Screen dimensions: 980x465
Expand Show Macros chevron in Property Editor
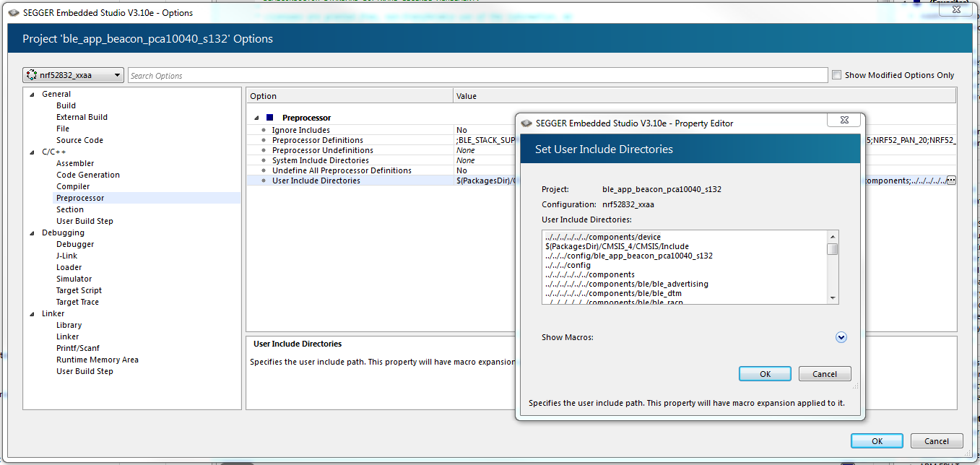pyautogui.click(x=841, y=337)
